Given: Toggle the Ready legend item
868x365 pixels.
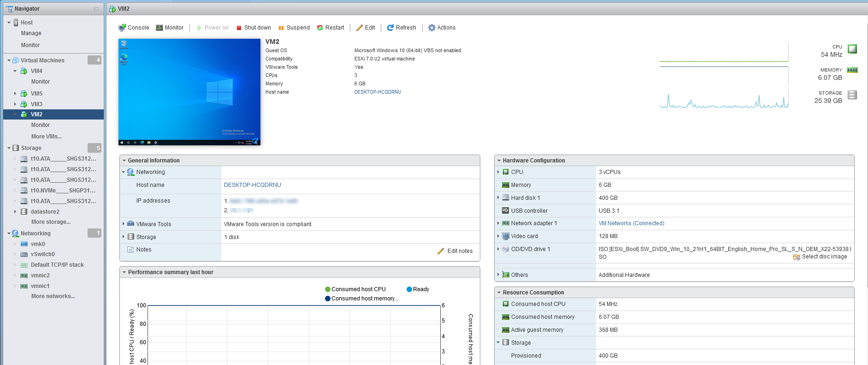Looking at the screenshot, I should 418,289.
